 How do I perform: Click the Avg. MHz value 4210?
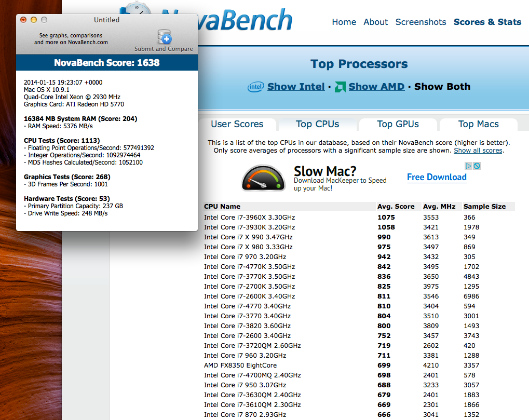(x=431, y=365)
